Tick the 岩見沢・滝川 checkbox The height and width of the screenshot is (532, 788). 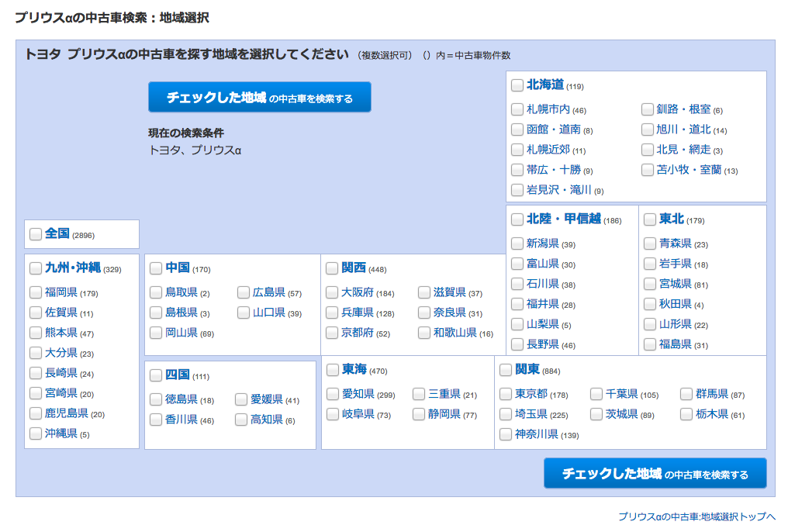517,190
